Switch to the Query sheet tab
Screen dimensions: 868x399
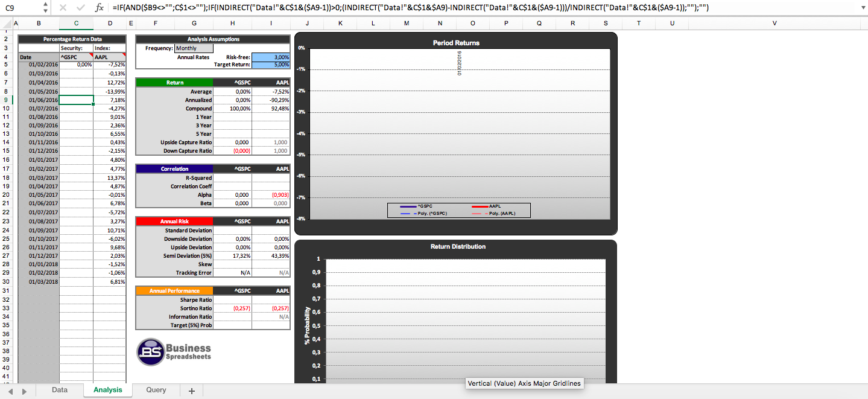coord(156,390)
